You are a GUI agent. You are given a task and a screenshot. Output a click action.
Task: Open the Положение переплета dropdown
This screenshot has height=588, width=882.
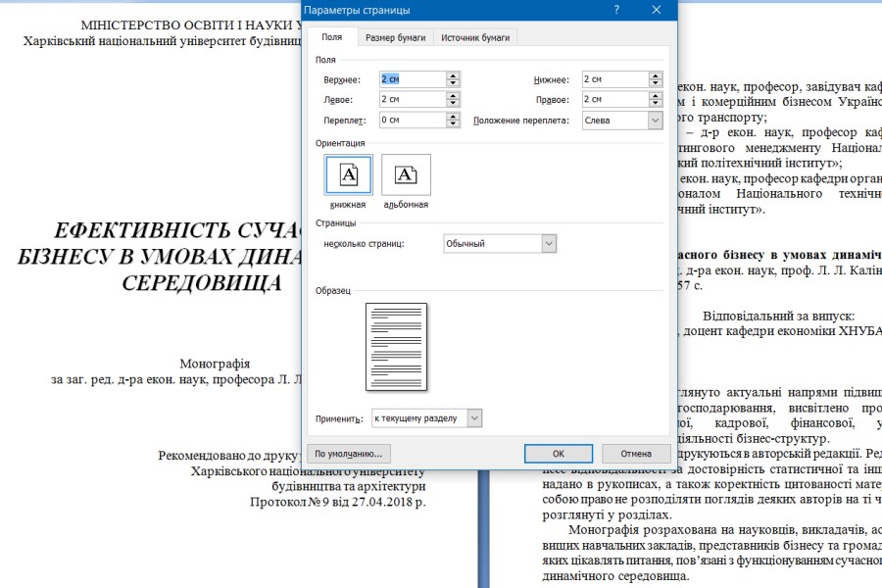[622, 121]
